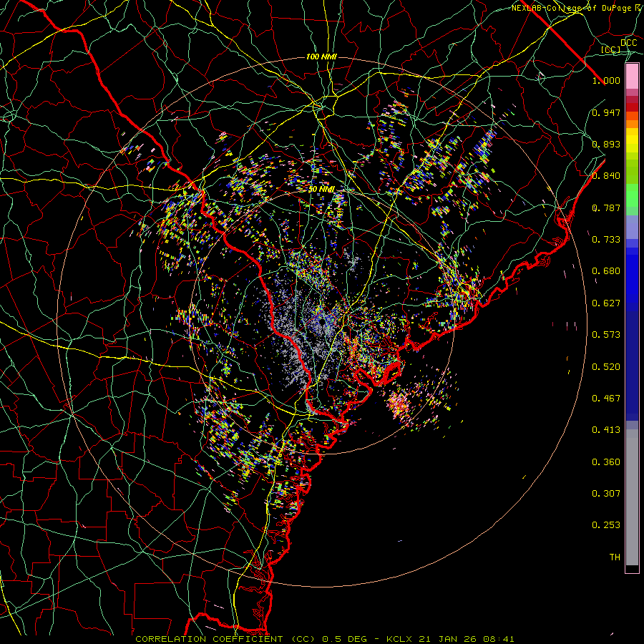Click the 0.840 legend value

606,176
